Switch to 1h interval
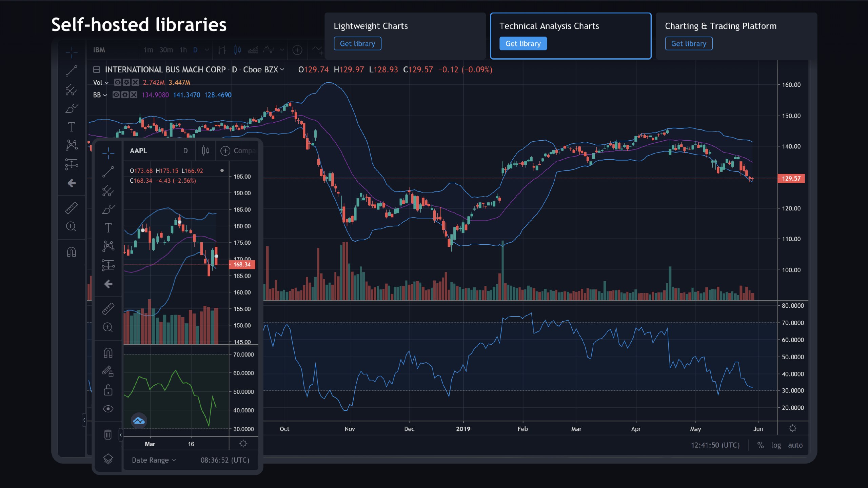The height and width of the screenshot is (488, 868). 183,50
